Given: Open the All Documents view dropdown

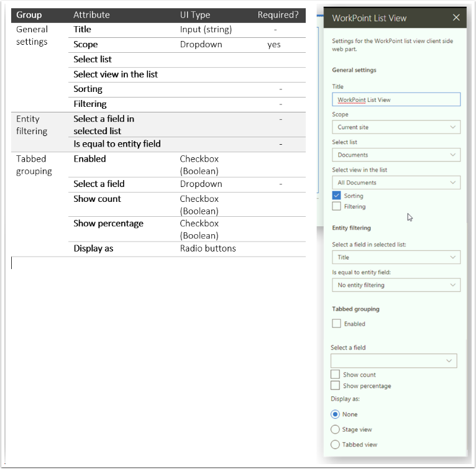Looking at the screenshot, I should tap(396, 183).
